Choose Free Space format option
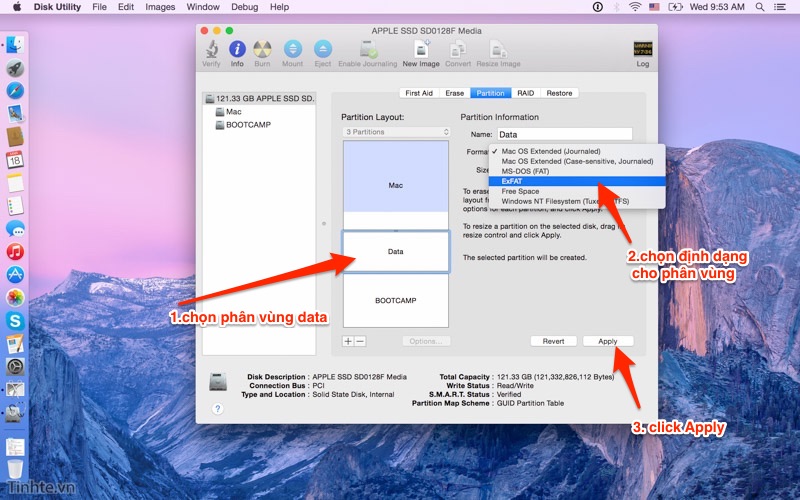Image resolution: width=800 pixels, height=500 pixels. pyautogui.click(x=577, y=191)
